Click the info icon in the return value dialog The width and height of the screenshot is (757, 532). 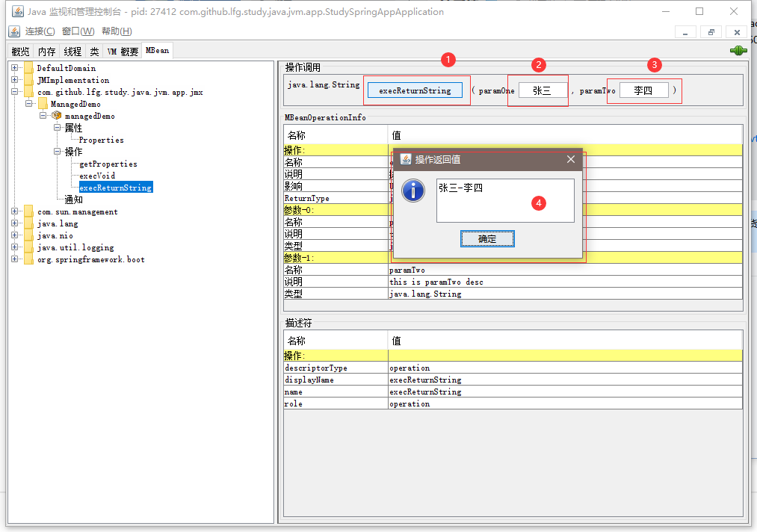pos(413,191)
